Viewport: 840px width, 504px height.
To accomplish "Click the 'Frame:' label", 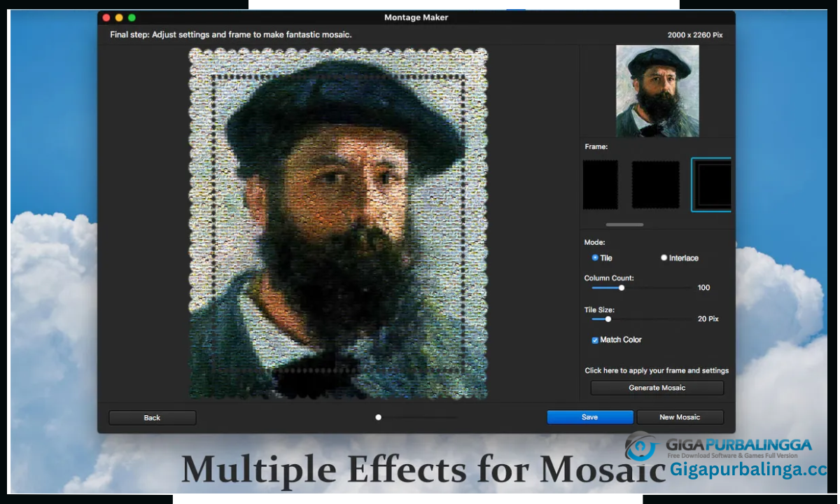I will (596, 147).
